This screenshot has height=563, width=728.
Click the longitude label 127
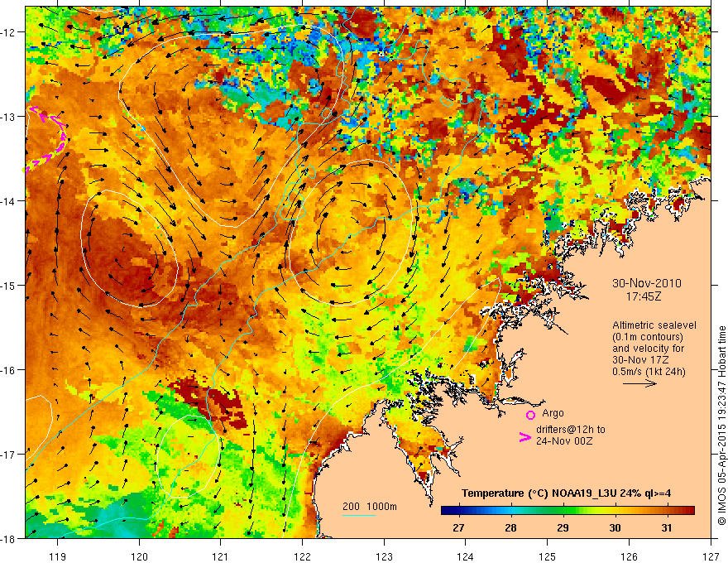coord(711,556)
